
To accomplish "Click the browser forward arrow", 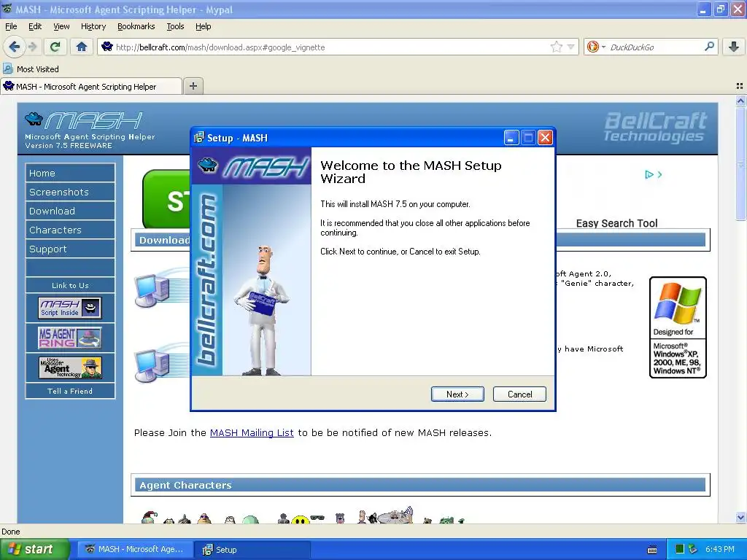I will click(32, 47).
